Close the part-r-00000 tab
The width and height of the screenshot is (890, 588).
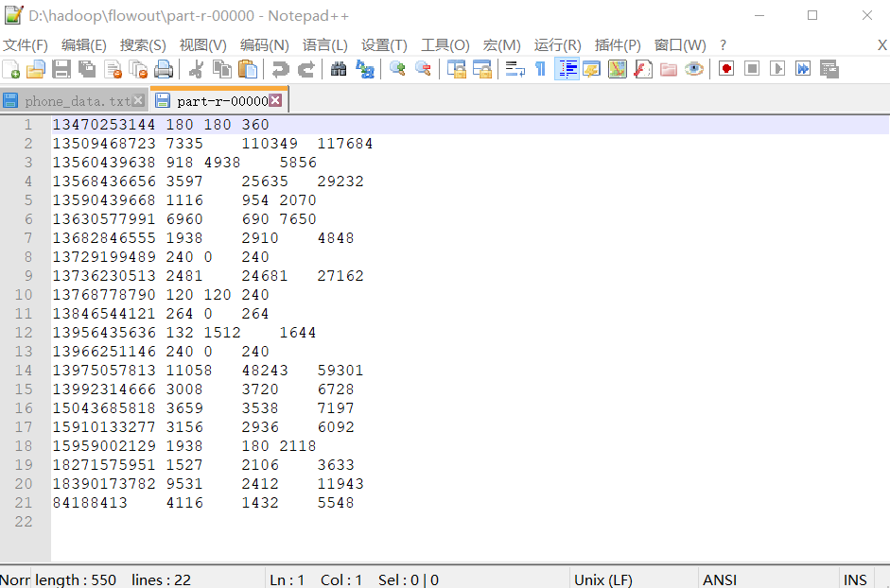coord(275,100)
